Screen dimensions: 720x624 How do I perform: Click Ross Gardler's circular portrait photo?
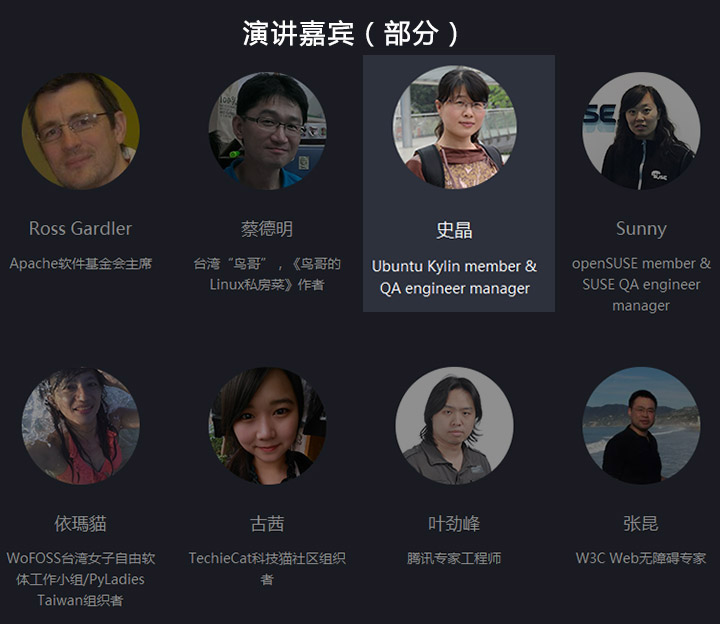(80, 131)
